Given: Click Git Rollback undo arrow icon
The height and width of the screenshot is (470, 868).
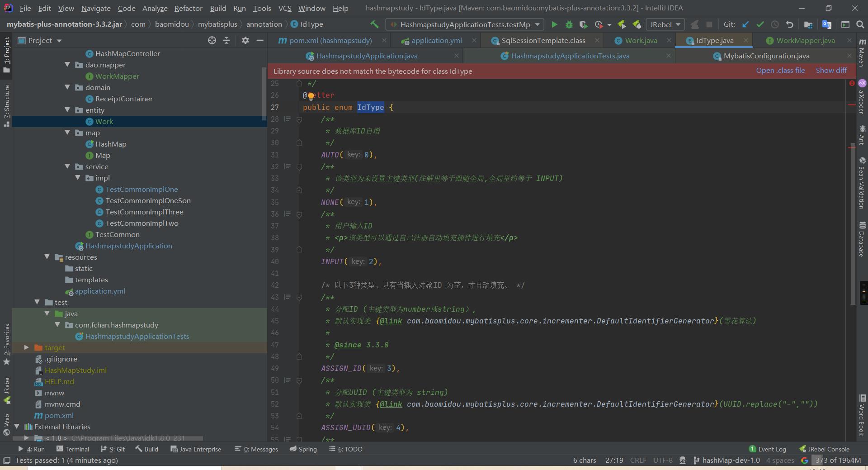Looking at the screenshot, I should tap(789, 24).
